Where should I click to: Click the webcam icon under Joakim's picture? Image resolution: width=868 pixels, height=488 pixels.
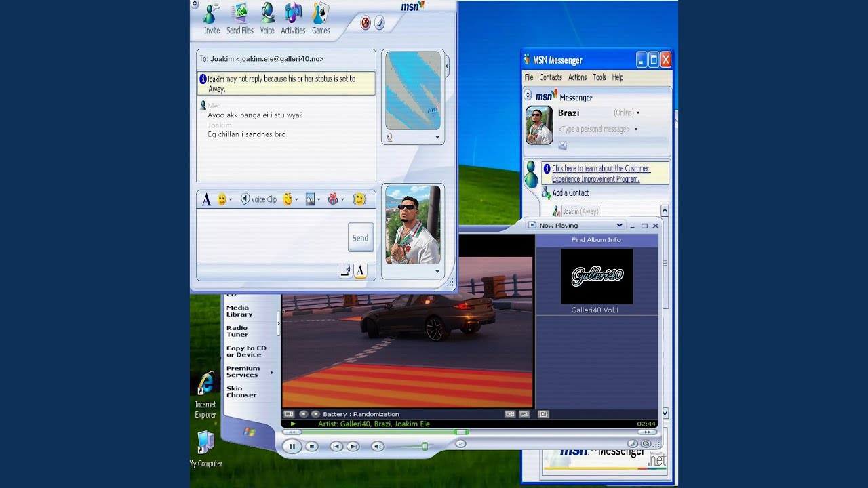coord(389,137)
